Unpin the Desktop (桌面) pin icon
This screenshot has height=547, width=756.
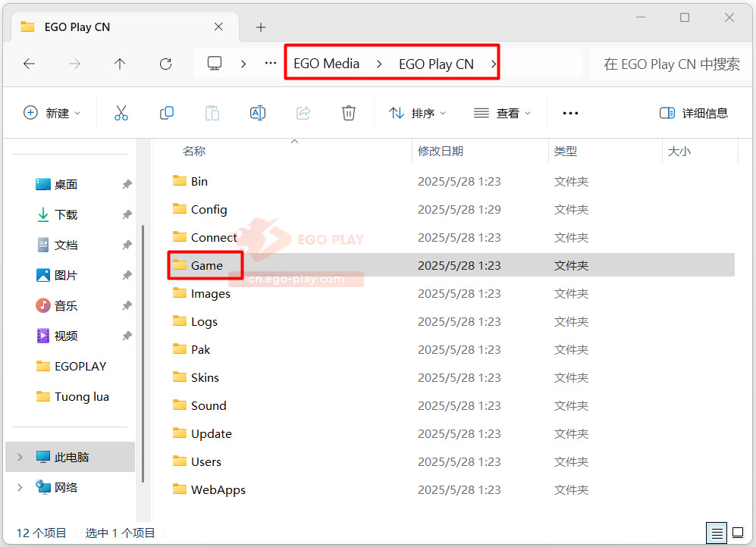click(x=127, y=184)
